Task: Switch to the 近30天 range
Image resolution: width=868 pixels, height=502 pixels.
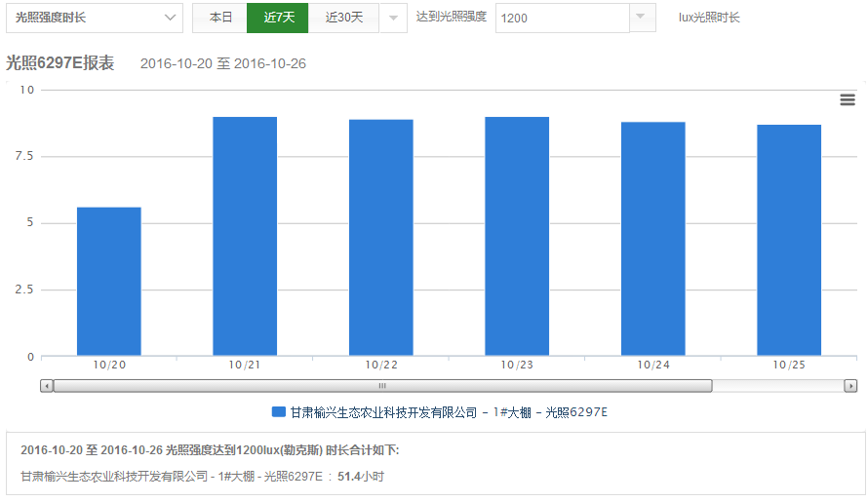Action: point(343,18)
